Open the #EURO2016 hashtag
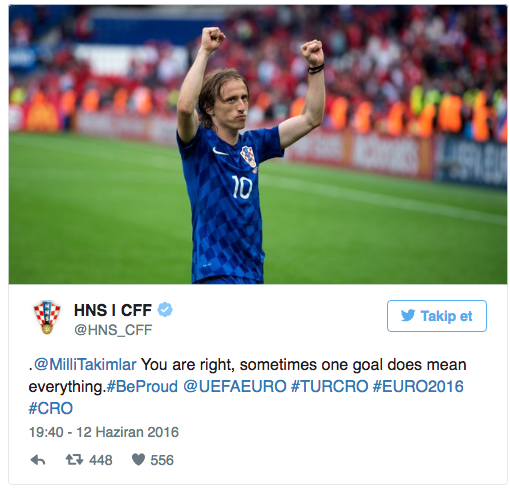The width and height of the screenshot is (510, 489). click(x=418, y=387)
